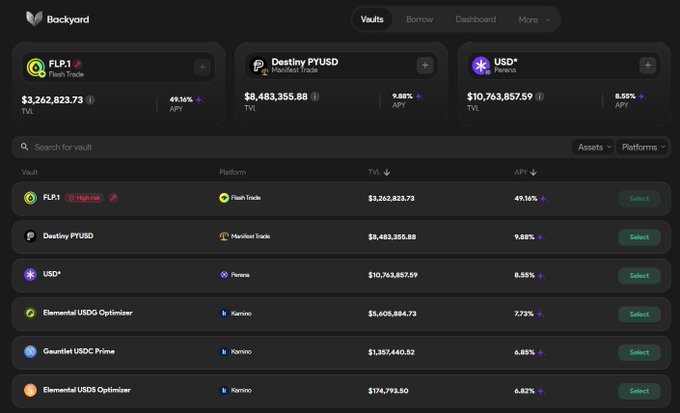The height and width of the screenshot is (413, 680).
Task: Sort vaults by APY column
Action: tap(526, 172)
